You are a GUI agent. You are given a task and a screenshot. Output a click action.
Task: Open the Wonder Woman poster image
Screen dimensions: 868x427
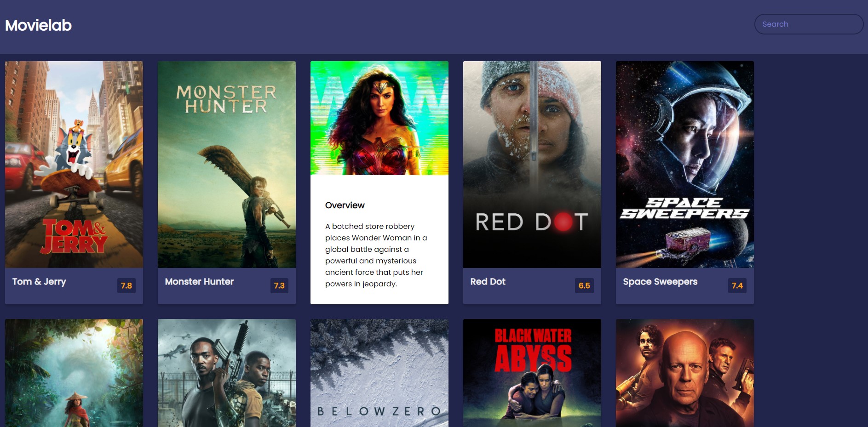379,118
